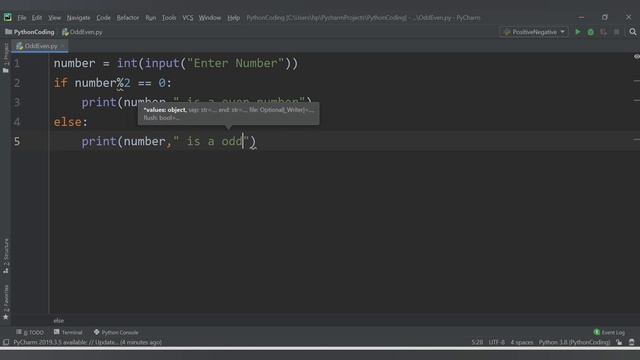The image size is (640, 360).
Task: Open the Edit menu
Action: pos(37,18)
